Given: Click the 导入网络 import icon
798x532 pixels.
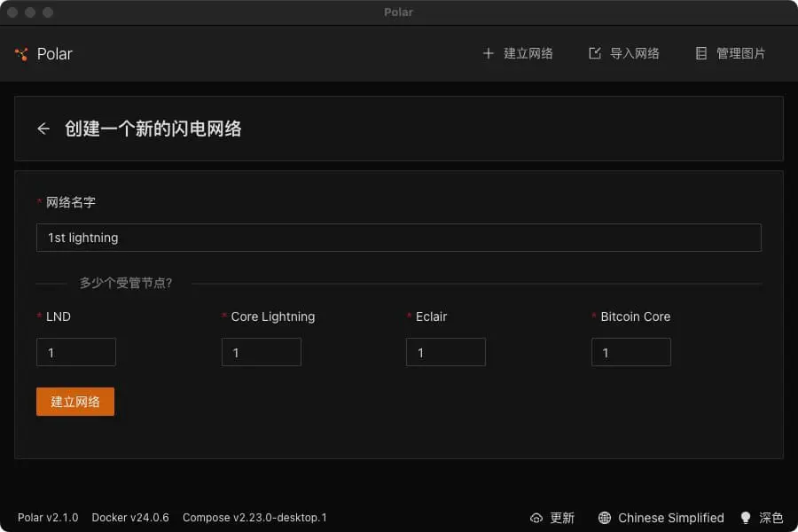Looking at the screenshot, I should click(x=595, y=53).
